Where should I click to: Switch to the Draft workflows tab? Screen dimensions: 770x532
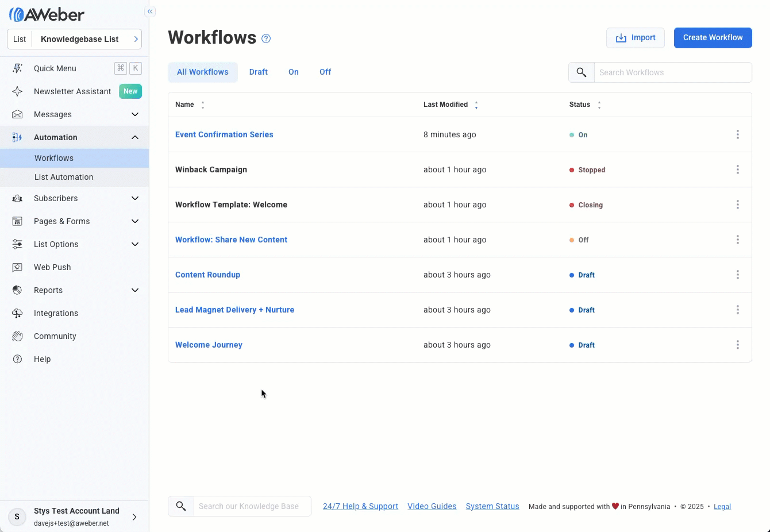pos(258,72)
